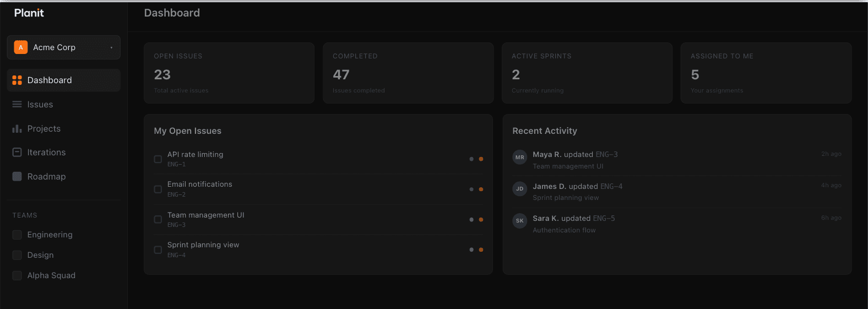Click the orange Acme Corp avatar icon
The height and width of the screenshot is (309, 868).
point(21,47)
